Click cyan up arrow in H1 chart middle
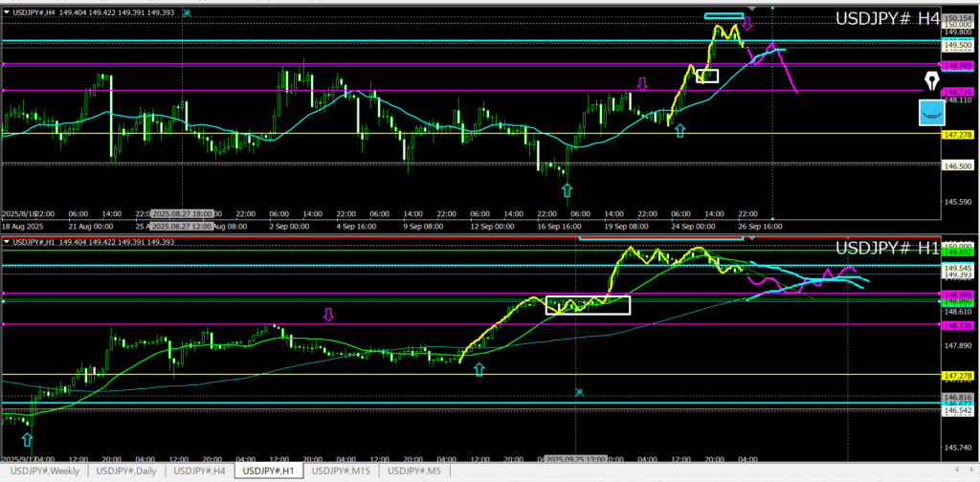 (x=479, y=369)
